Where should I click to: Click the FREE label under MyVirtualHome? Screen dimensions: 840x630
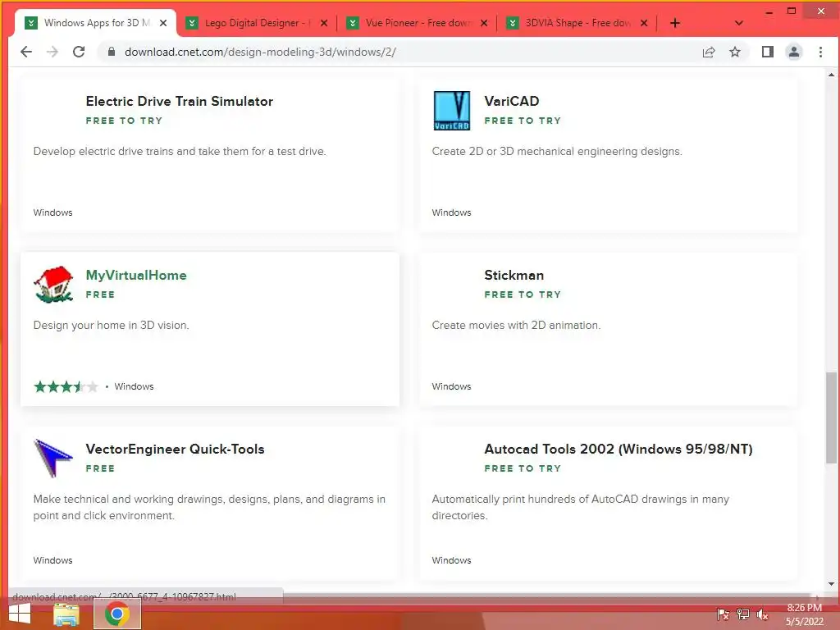[100, 294]
